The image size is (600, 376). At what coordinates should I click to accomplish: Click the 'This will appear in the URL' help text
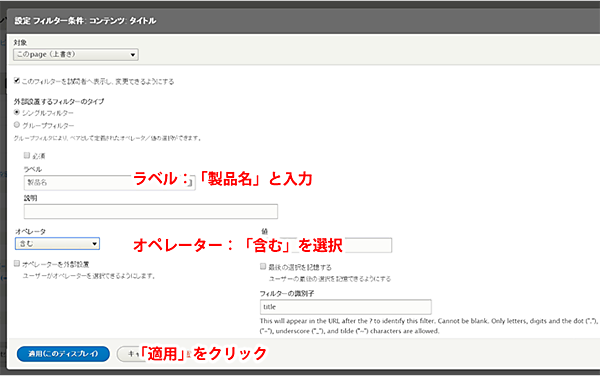428,326
